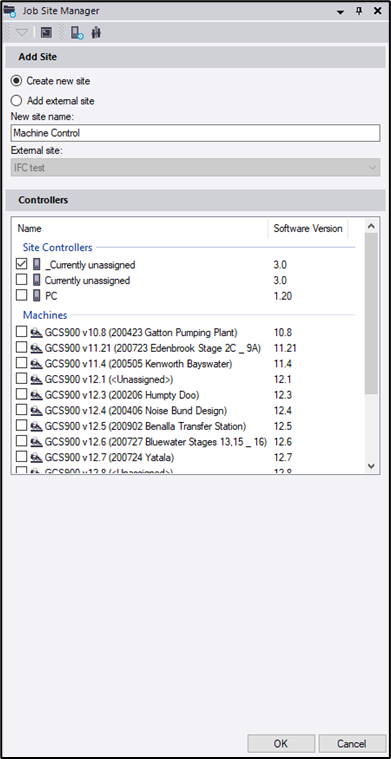
Task: Click the machine icon for GCS900 v12.3
Action: click(36, 395)
